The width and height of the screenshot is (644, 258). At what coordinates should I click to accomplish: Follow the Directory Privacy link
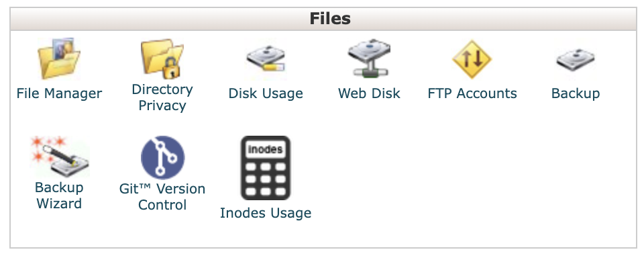(162, 97)
